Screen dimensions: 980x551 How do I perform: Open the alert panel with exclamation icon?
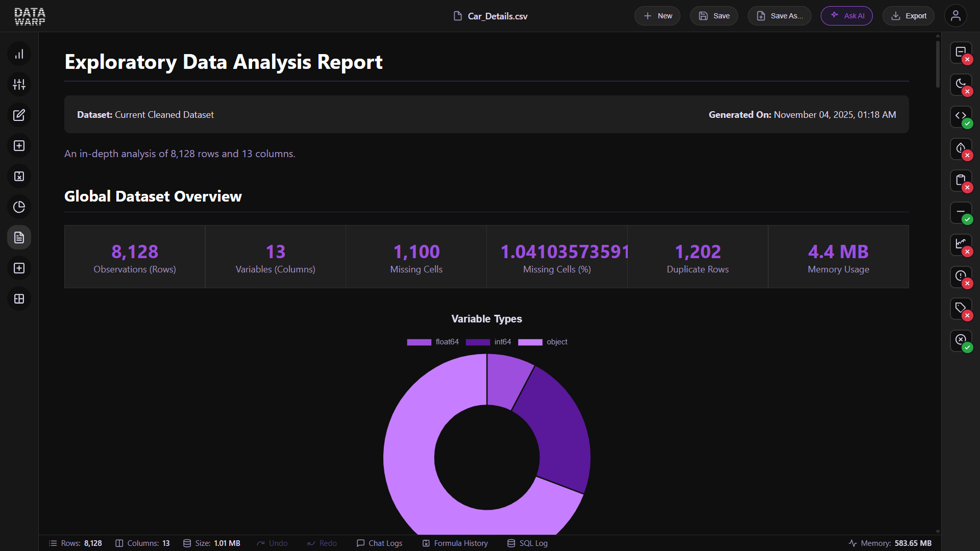pyautogui.click(x=961, y=276)
